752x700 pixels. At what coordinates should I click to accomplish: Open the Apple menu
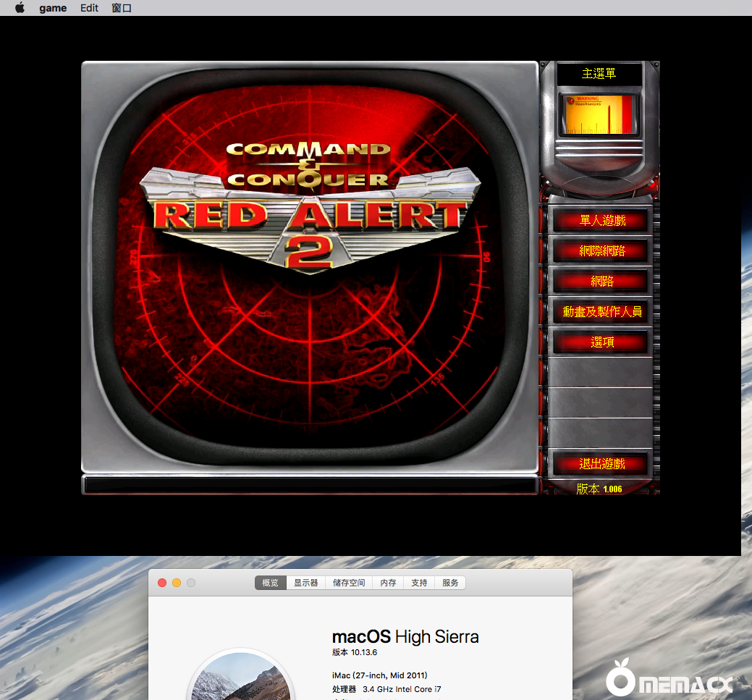(20, 8)
